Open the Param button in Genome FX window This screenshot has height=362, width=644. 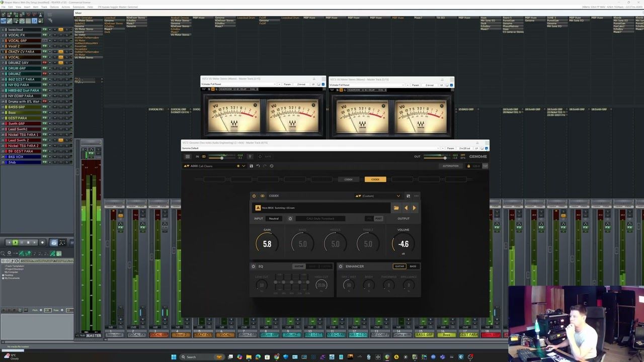pyautogui.click(x=451, y=148)
